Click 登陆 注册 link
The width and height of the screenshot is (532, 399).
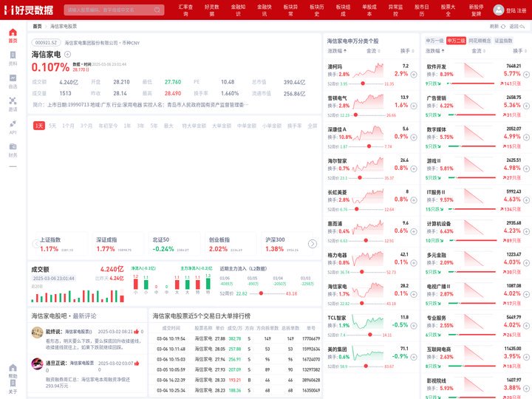click(516, 10)
